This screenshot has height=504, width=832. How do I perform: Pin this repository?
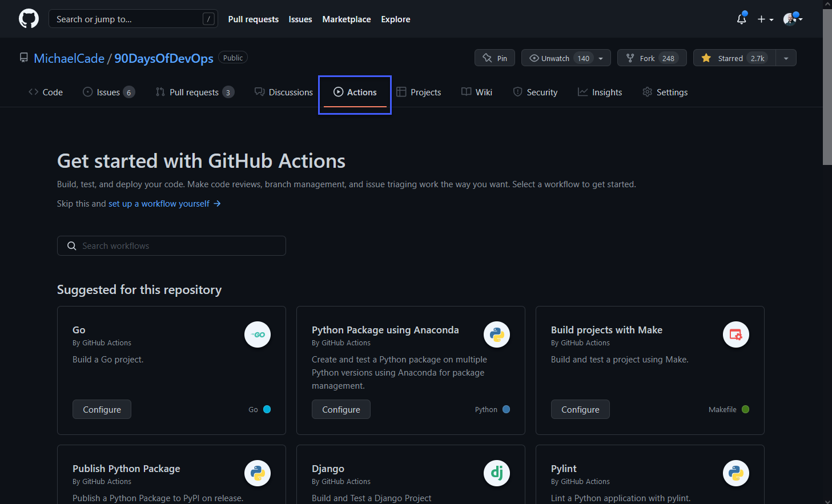tap(495, 58)
